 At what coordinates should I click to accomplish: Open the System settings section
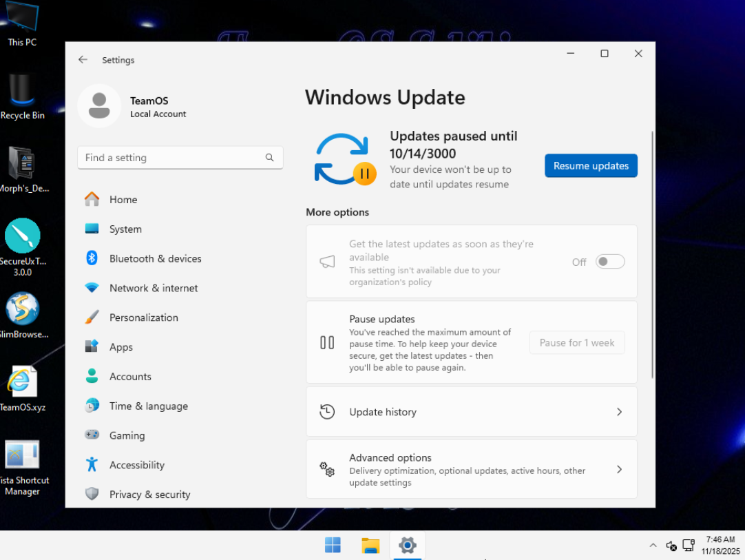(x=125, y=229)
